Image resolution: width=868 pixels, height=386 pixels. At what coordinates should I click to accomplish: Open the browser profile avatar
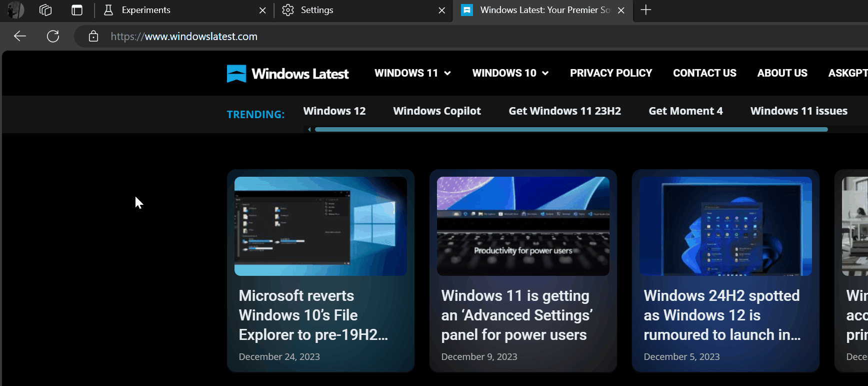pyautogui.click(x=15, y=10)
